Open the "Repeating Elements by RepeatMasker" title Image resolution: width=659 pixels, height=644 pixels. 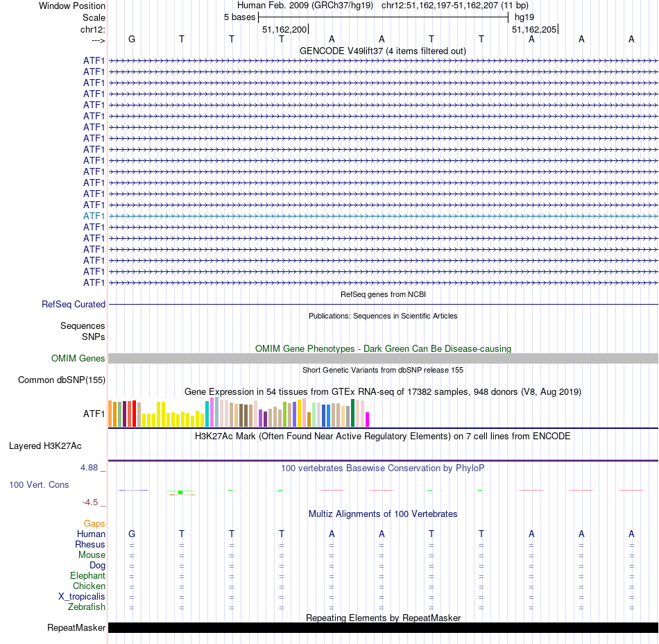tap(383, 618)
